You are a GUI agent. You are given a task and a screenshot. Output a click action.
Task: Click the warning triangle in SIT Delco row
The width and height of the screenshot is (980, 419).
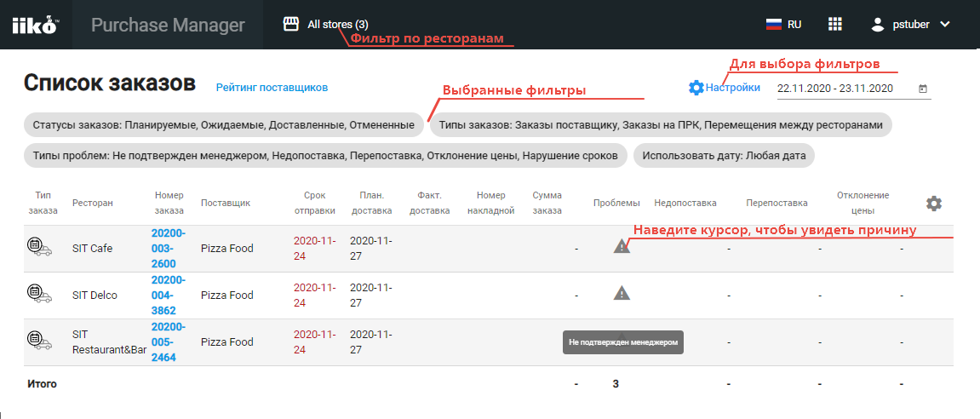click(622, 294)
